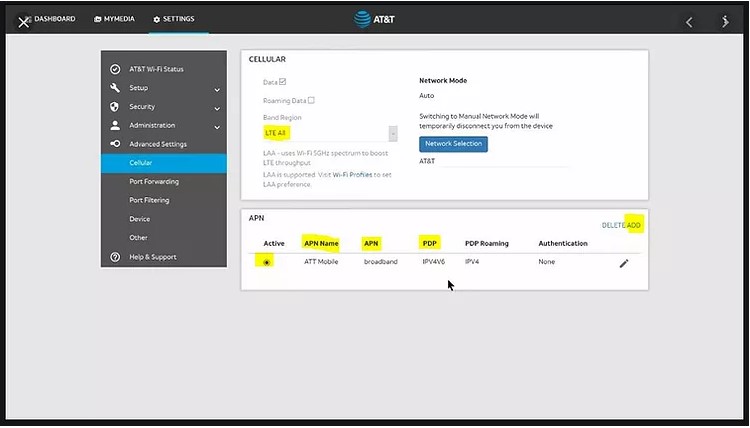750x428 pixels.
Task: Close the viewer with the X icon
Action: coord(23,22)
